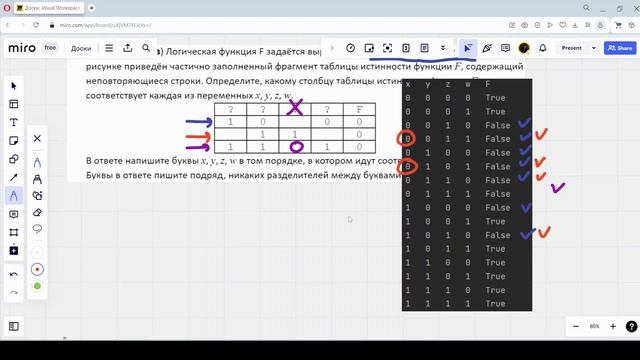The width and height of the screenshot is (640, 360).
Task: Pick the red pen color swatch
Action: 37,269
